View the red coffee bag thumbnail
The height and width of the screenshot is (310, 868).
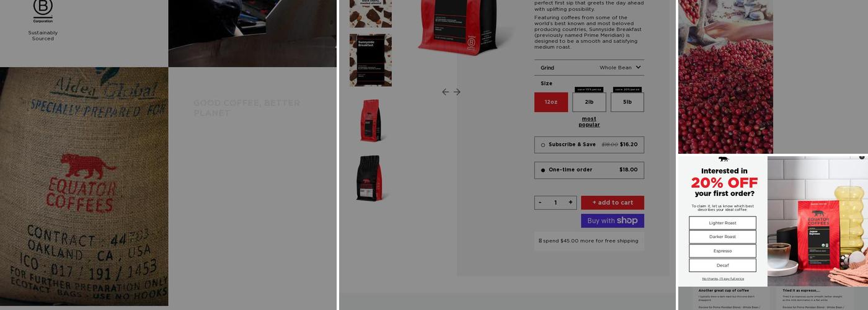371,120
